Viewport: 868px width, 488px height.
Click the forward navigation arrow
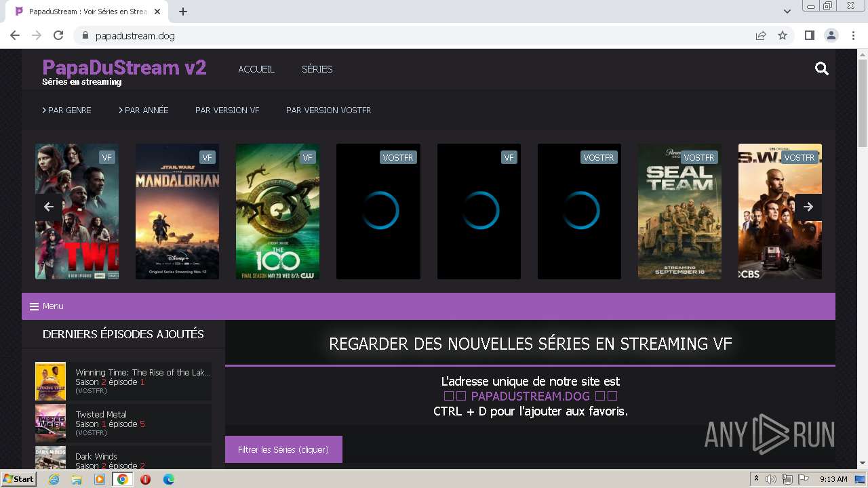[37, 35]
